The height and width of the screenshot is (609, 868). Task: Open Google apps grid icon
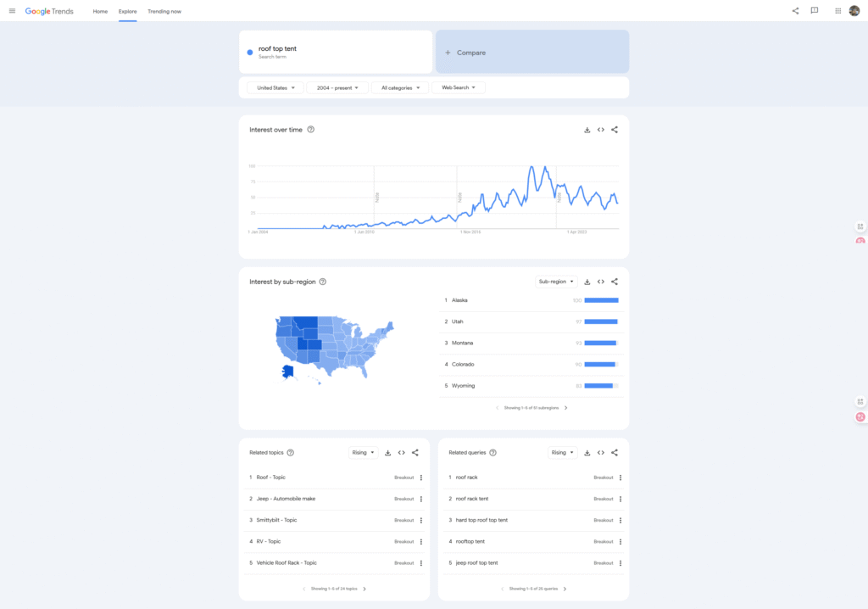(x=837, y=11)
